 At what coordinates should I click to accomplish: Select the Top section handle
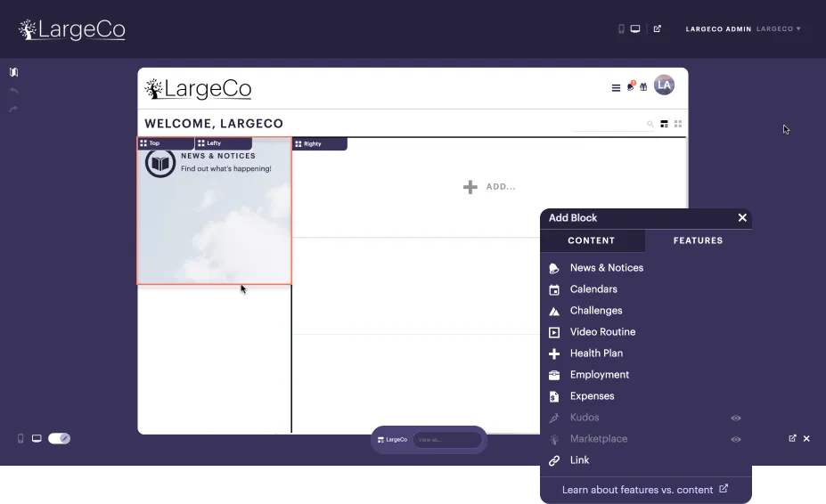pos(166,143)
